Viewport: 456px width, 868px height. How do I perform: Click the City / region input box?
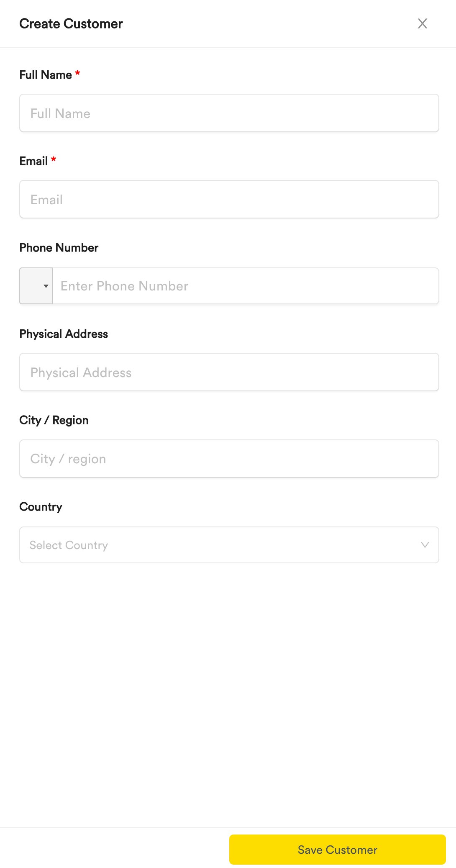pyautogui.click(x=229, y=459)
